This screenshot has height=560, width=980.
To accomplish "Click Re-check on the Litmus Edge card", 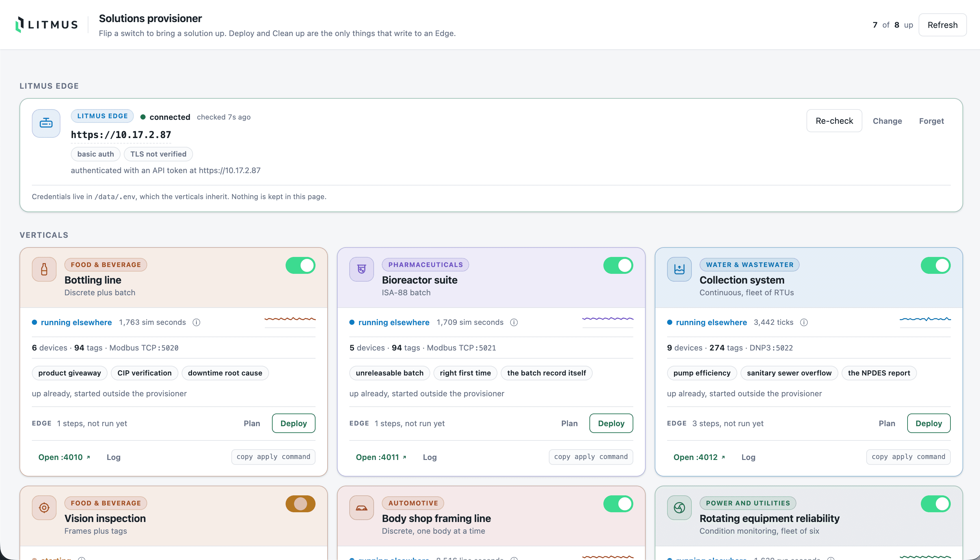I will click(834, 121).
